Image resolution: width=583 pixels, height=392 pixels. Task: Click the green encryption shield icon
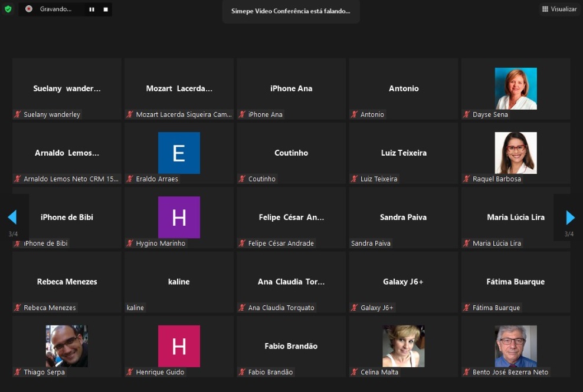click(8, 9)
